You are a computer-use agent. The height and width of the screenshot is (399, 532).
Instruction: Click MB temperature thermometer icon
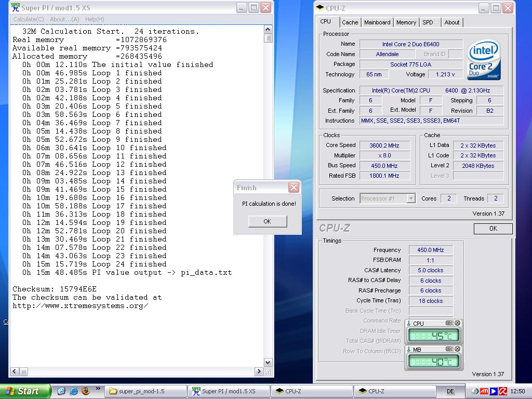tap(409, 349)
